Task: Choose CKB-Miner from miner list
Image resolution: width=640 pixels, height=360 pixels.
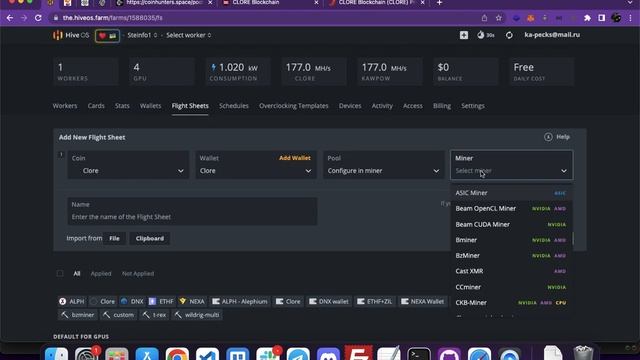Action: (511, 302)
